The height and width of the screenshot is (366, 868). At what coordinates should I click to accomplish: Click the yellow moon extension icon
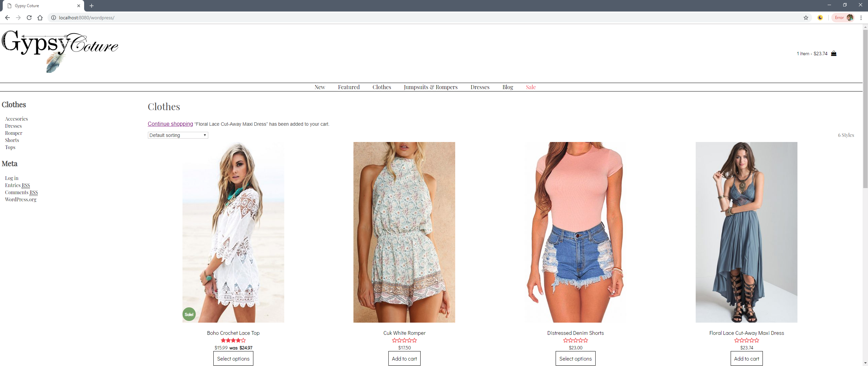coord(820,18)
